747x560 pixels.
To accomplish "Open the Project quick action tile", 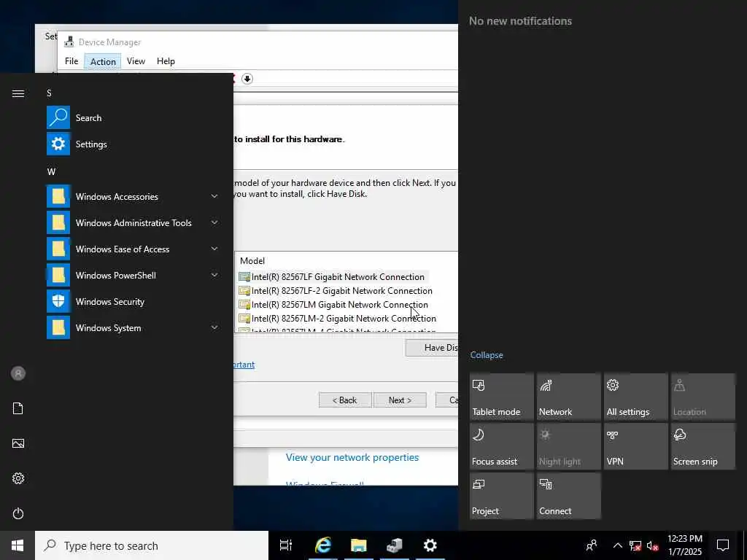I will (502, 496).
